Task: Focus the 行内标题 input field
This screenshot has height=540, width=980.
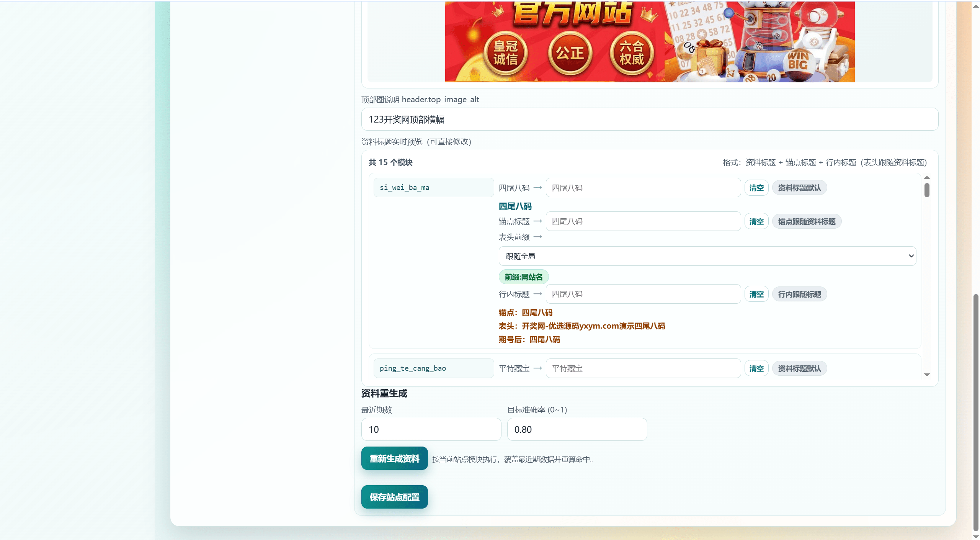Action: [x=643, y=294]
